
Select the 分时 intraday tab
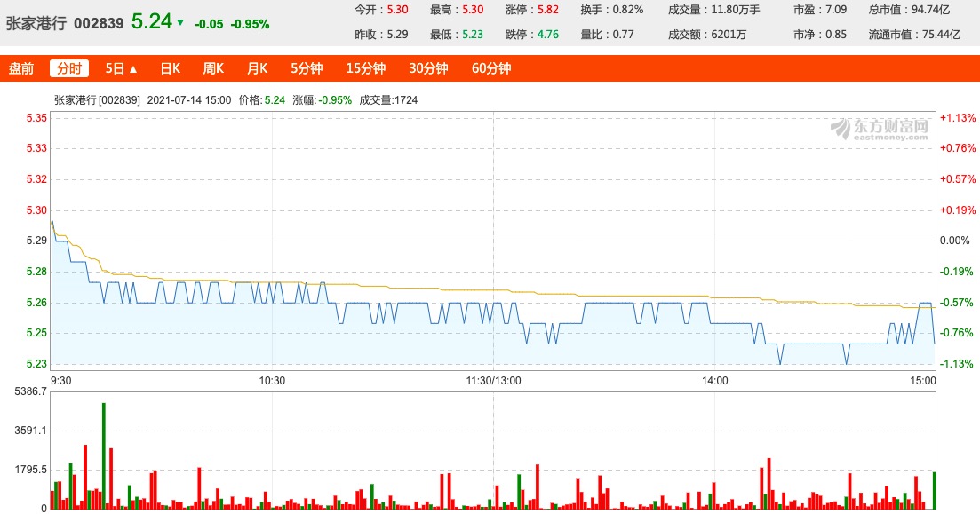pyautogui.click(x=69, y=68)
